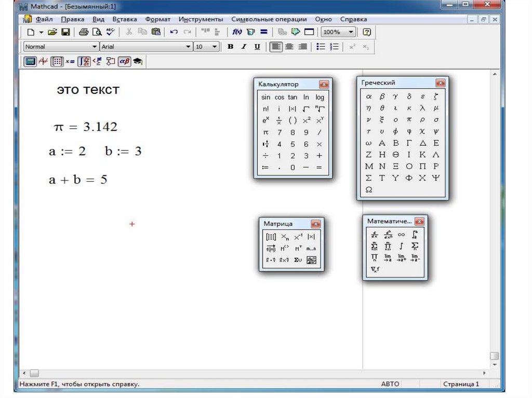
Task: Open the Programming palette button
Action: click(111, 61)
